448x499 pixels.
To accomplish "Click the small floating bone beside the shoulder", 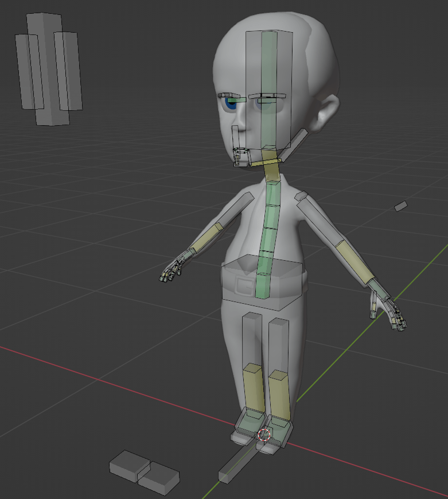I will tap(400, 206).
